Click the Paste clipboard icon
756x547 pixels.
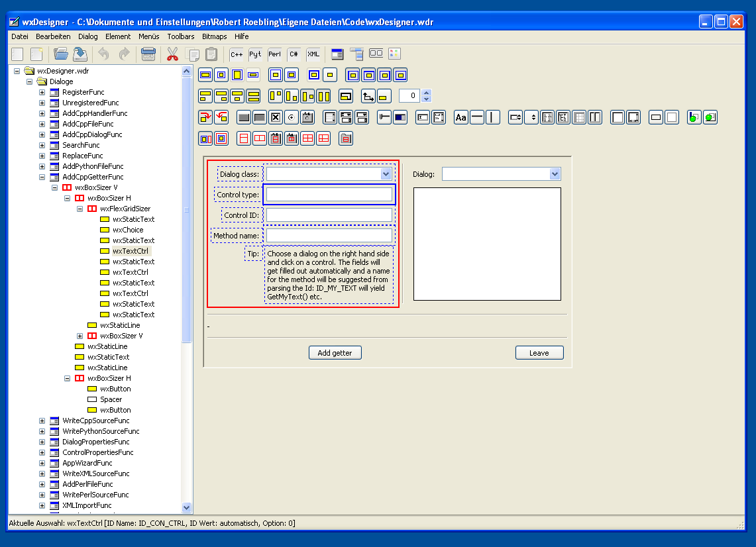click(211, 54)
